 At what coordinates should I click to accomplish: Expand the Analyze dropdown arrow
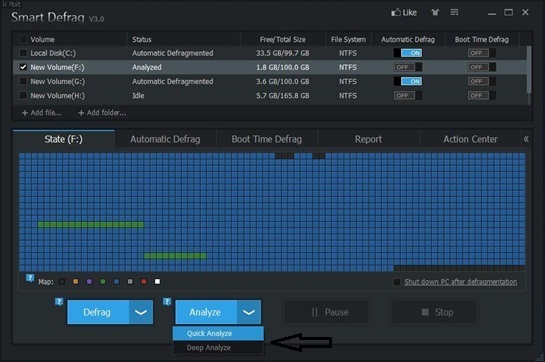coord(249,312)
